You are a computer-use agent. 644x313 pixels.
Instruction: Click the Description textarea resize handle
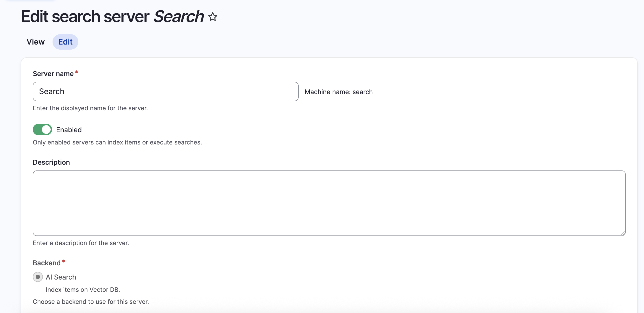(x=623, y=233)
